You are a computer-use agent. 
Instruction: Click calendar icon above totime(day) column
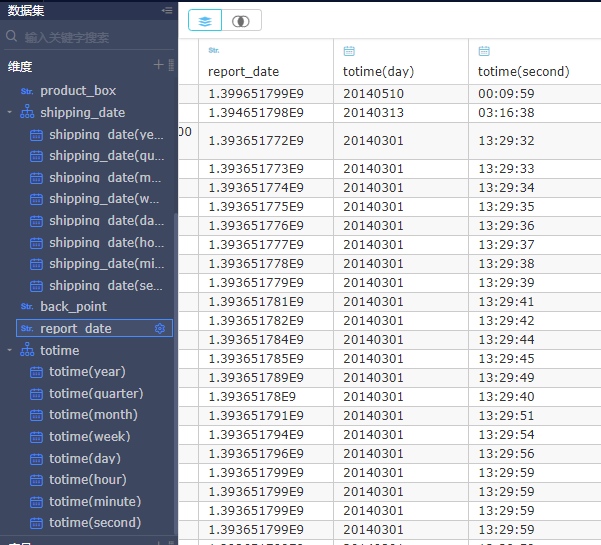(x=349, y=51)
